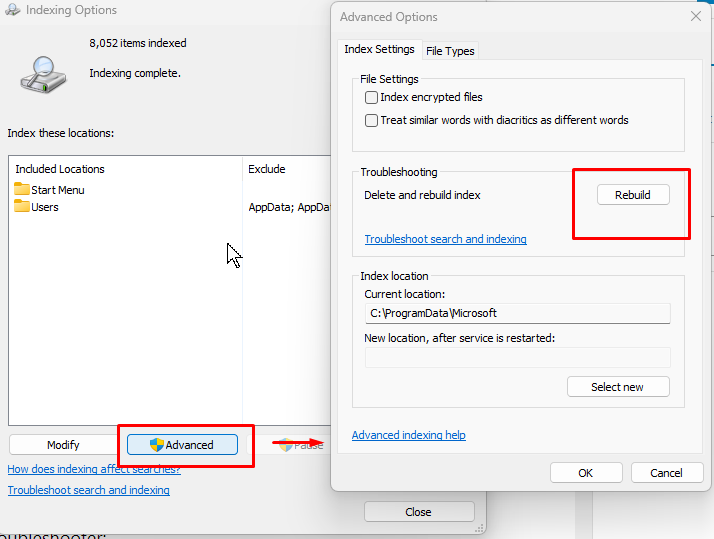Viewport: 714px width, 539px height.
Task: Click the Advanced button with shield icon
Action: [x=182, y=445]
